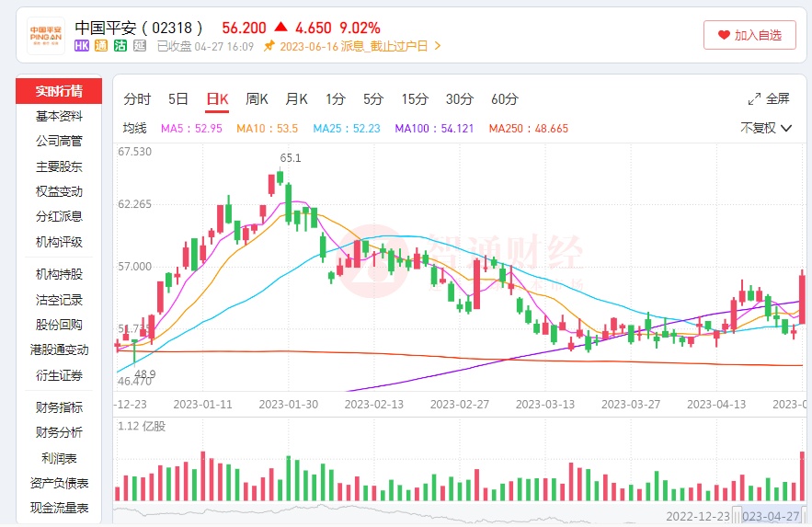Open the 2023-06-16 派息 dividend link
Viewport: 812px width, 527px height.
(353, 46)
